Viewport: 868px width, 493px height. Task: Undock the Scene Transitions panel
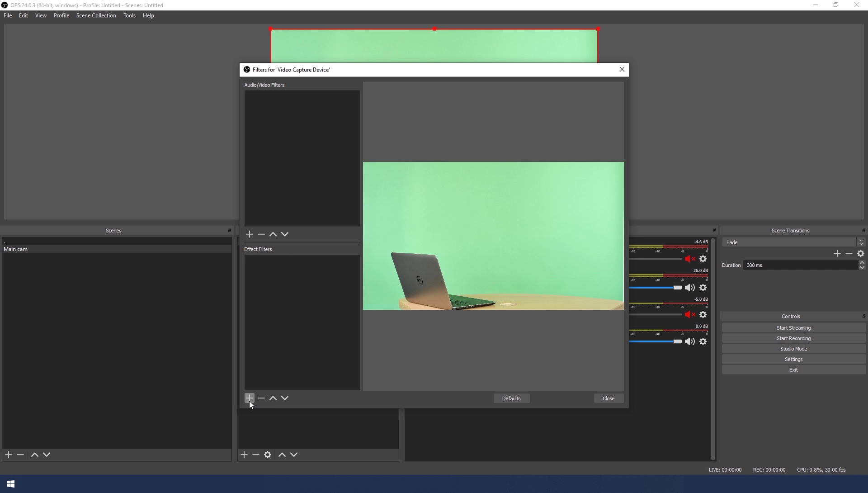(x=863, y=231)
